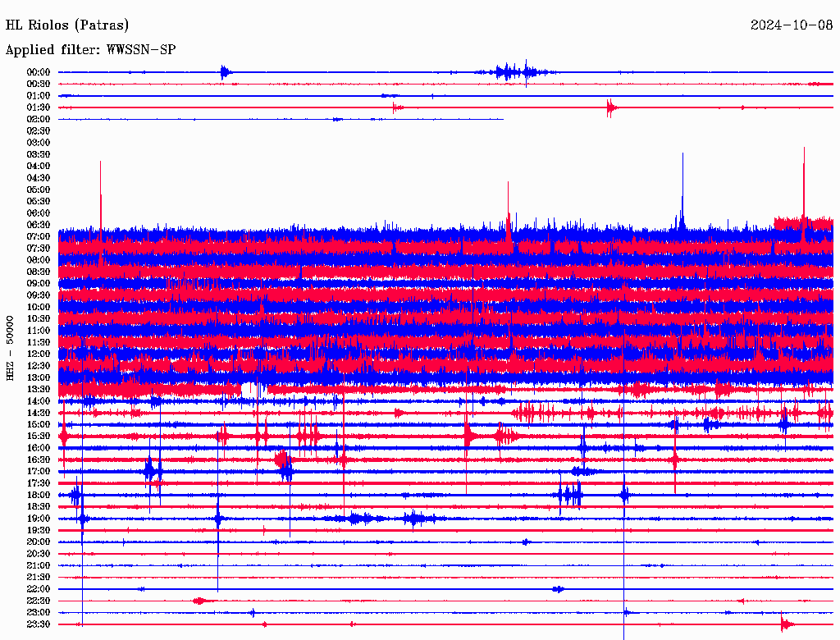Select the 13:30 time label
Image resolution: width=840 pixels, height=640 pixels.
click(x=39, y=389)
